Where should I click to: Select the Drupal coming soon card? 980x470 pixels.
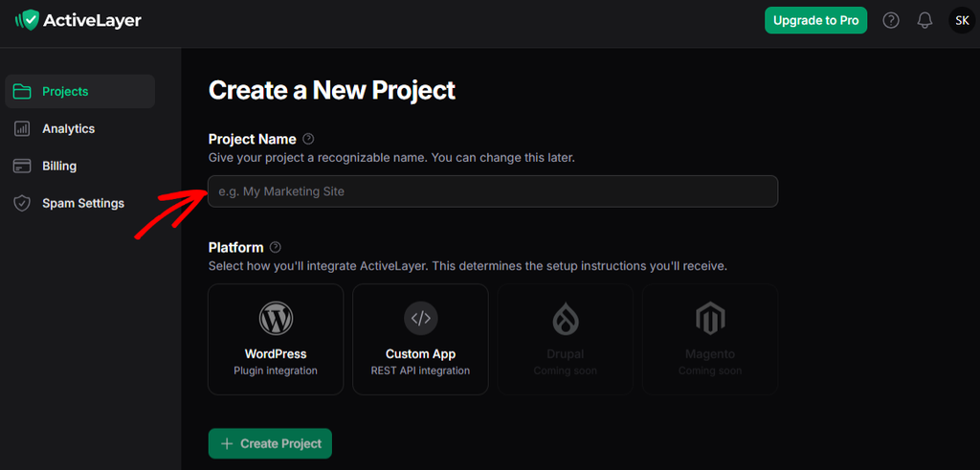click(565, 340)
